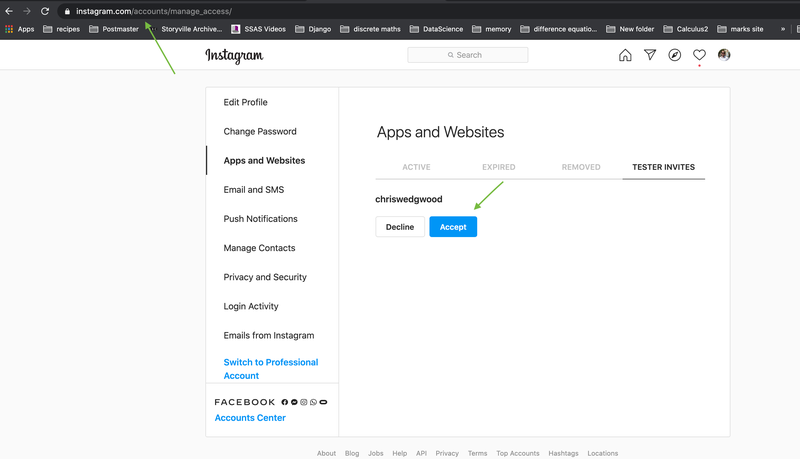Viewport: 800px width, 459px height.
Task: Switch to the REMOVED tab
Action: (581, 167)
